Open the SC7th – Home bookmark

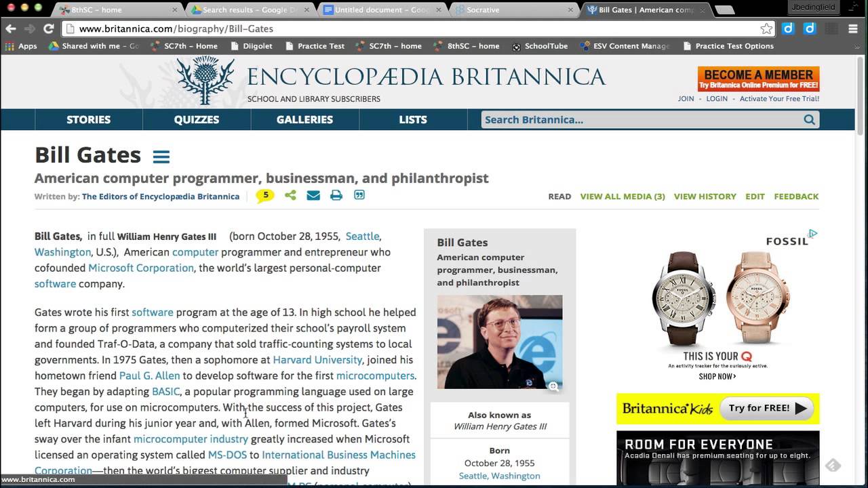click(183, 46)
